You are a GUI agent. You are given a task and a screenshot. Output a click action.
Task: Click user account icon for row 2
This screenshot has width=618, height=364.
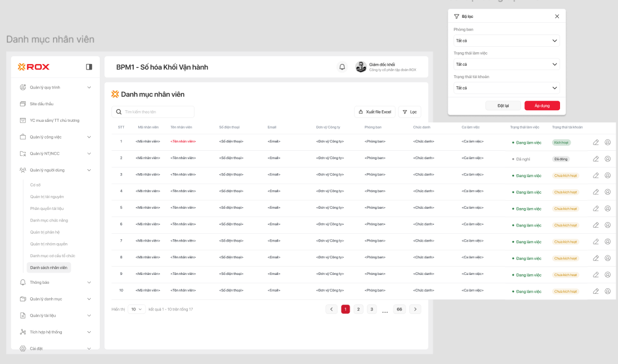click(607, 159)
